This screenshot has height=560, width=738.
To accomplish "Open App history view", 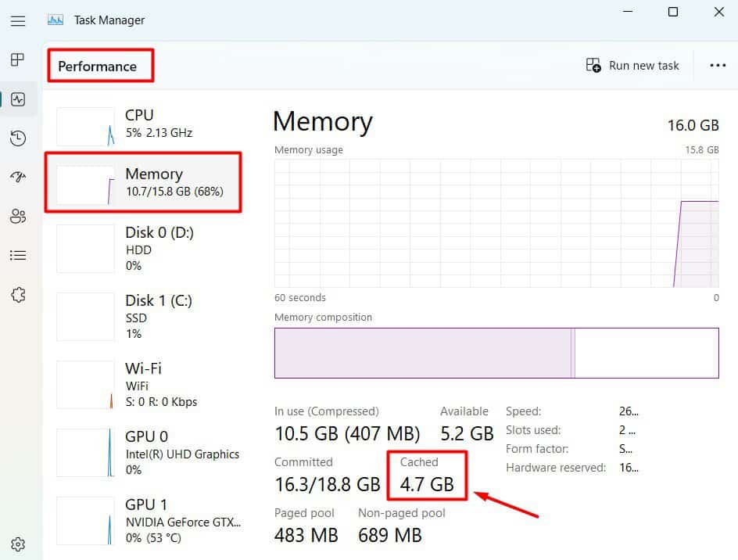I will (18, 138).
